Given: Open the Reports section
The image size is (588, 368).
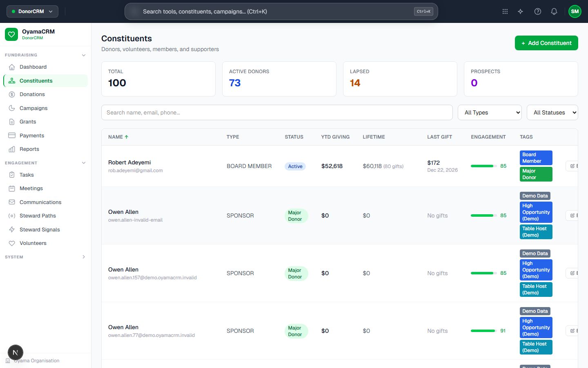Looking at the screenshot, I should [45, 149].
